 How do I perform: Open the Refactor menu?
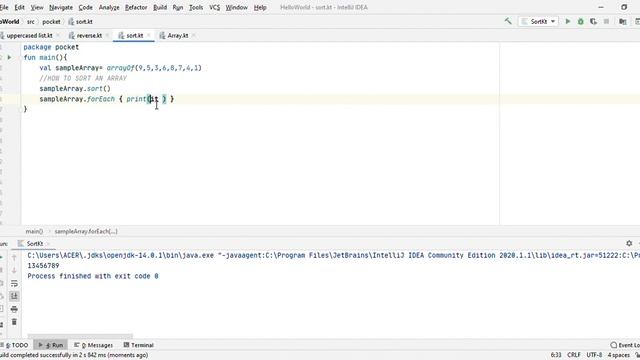136,7
